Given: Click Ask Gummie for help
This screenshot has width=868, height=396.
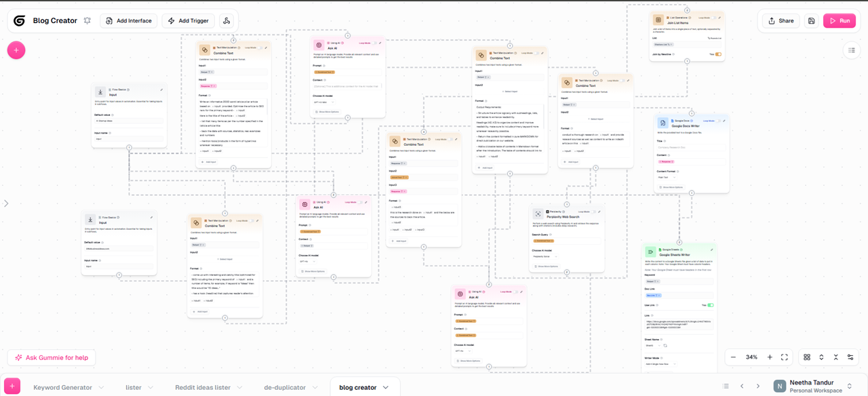Looking at the screenshot, I should pyautogui.click(x=52, y=357).
